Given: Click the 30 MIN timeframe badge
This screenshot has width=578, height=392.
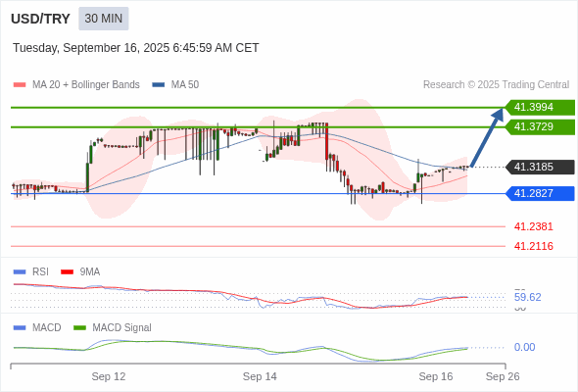Looking at the screenshot, I should (x=104, y=19).
